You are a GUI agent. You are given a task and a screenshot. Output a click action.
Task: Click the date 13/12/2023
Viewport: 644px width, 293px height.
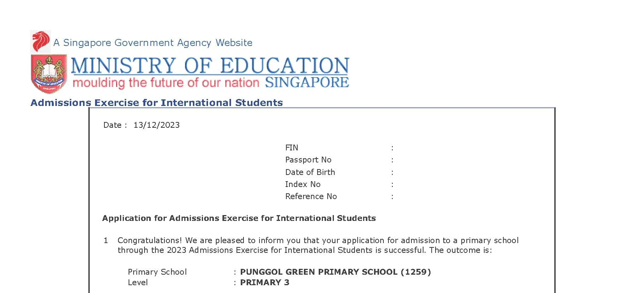click(x=157, y=125)
